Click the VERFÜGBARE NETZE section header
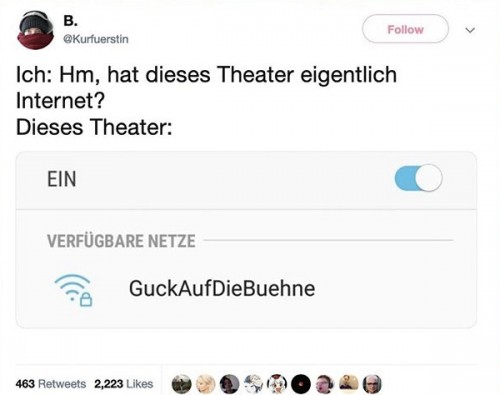 121,241
